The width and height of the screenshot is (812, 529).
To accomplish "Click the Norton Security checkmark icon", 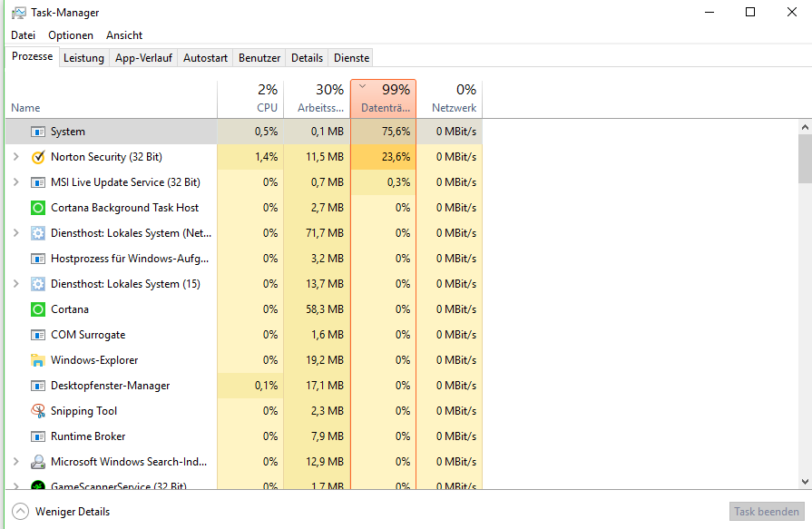I will coord(38,157).
